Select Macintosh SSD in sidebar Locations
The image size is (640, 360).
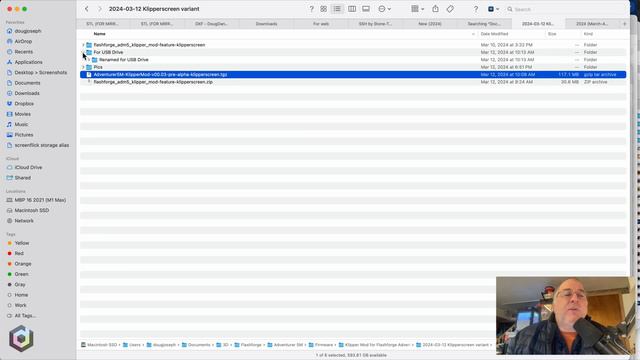[x=31, y=210]
